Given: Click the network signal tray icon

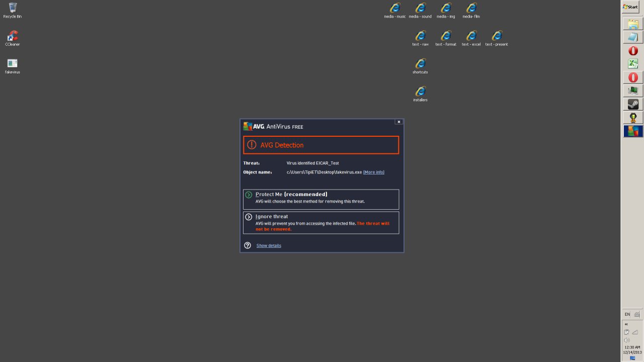Looking at the screenshot, I should click(635, 332).
